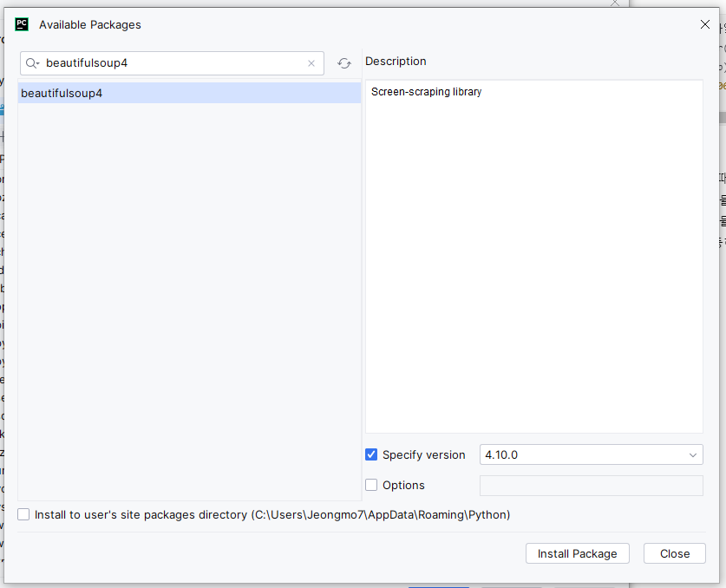
Task: Open the 4.10.0 version dropdown
Action: click(x=592, y=454)
